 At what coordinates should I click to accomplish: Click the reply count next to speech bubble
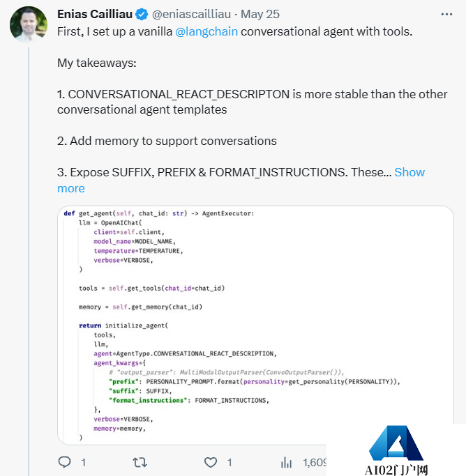pos(84,462)
